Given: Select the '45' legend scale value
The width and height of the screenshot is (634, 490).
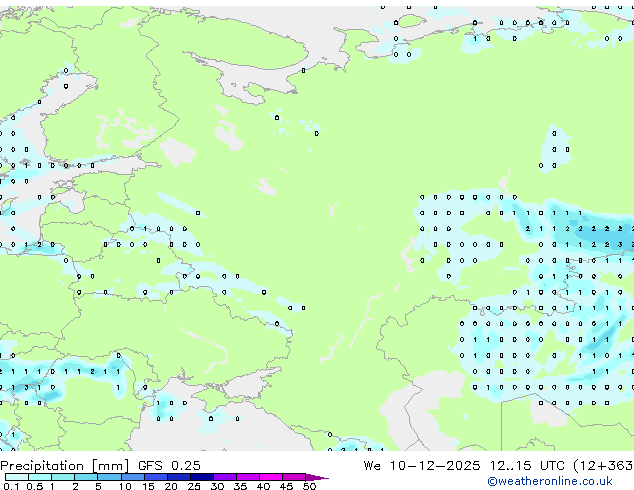Looking at the screenshot, I should 286,486.
